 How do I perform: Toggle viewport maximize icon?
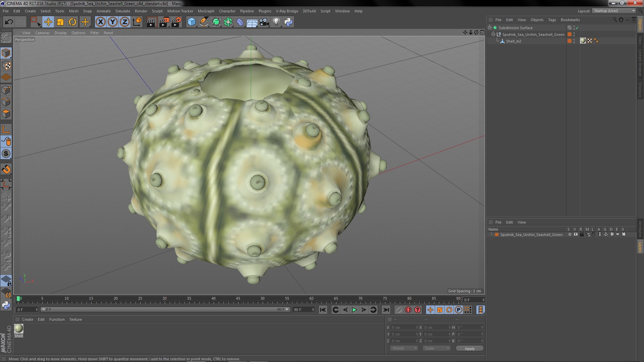point(482,33)
